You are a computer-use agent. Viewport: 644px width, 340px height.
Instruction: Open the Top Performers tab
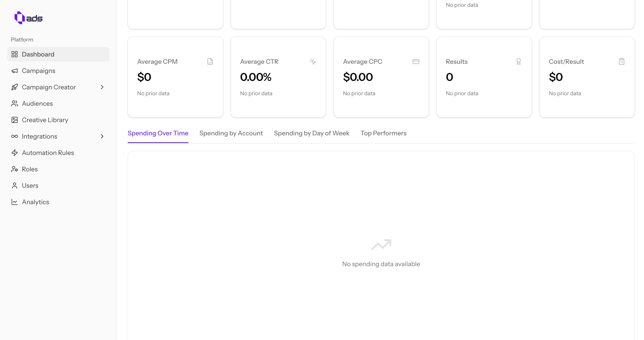point(384,133)
